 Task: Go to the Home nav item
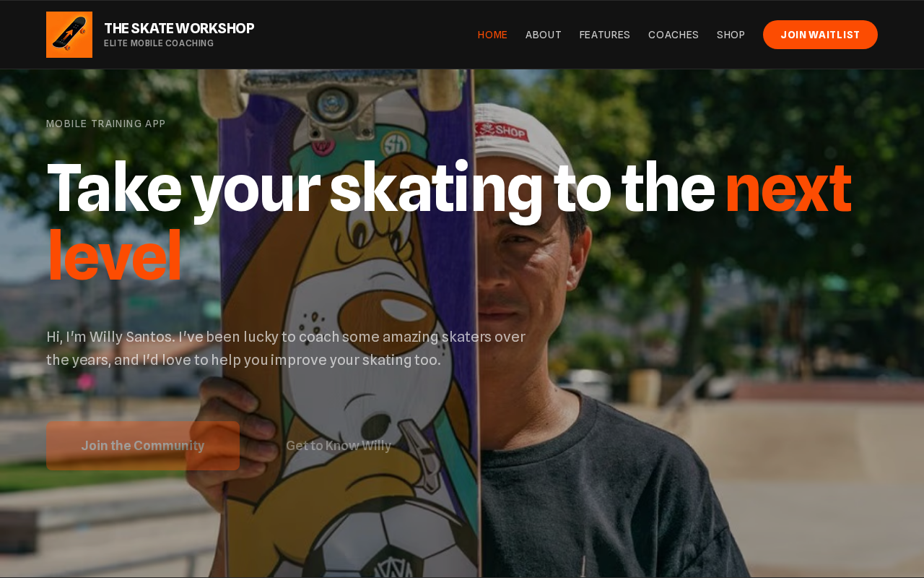[x=492, y=35]
